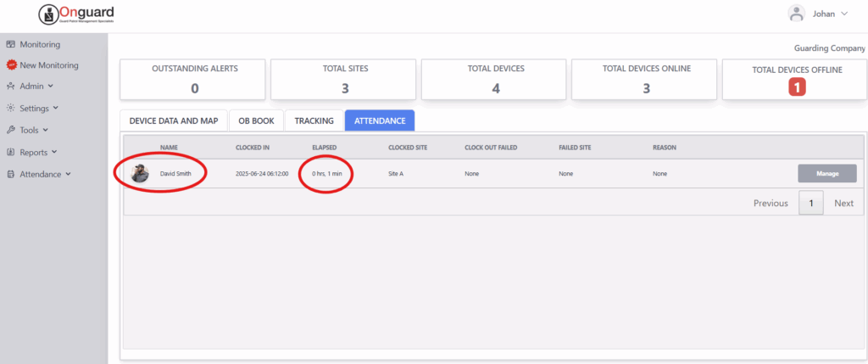Click the Manage button for David Smith

(x=827, y=173)
